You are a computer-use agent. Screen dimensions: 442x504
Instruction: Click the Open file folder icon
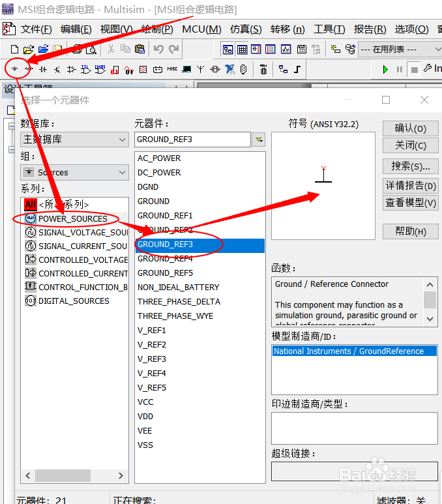[28, 49]
